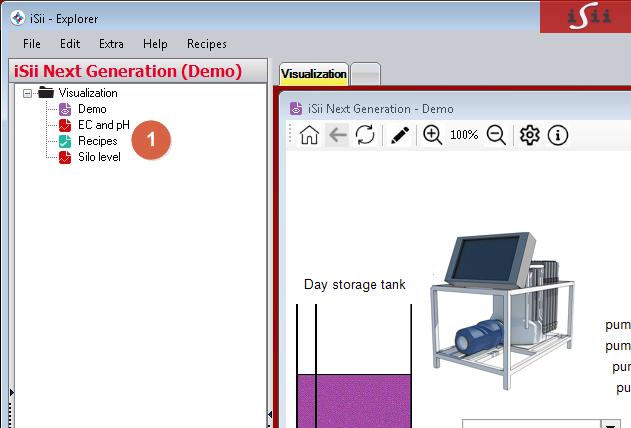
Task: Click the left panel collapse arrow
Action: coord(12,392)
